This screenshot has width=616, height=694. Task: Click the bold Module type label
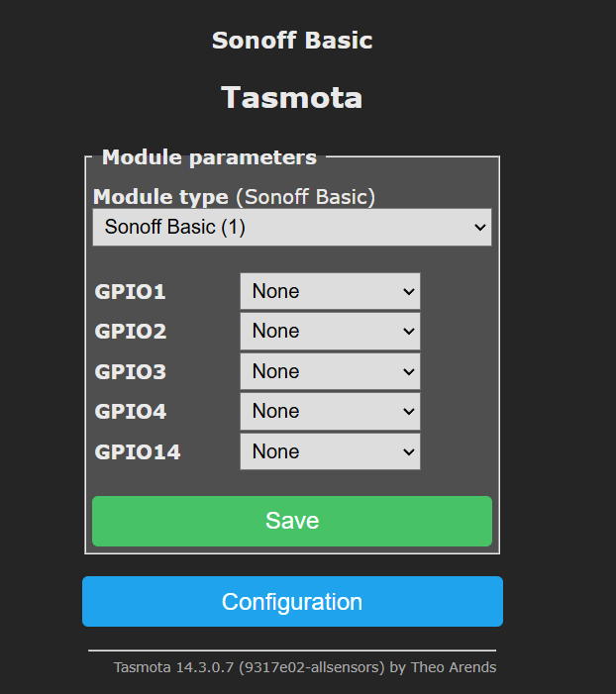tap(160, 196)
